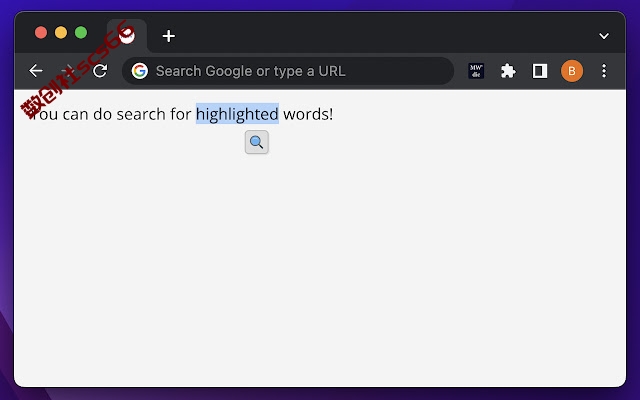Open Chrome's three-dot menu
640x400 pixels.
pyautogui.click(x=604, y=71)
